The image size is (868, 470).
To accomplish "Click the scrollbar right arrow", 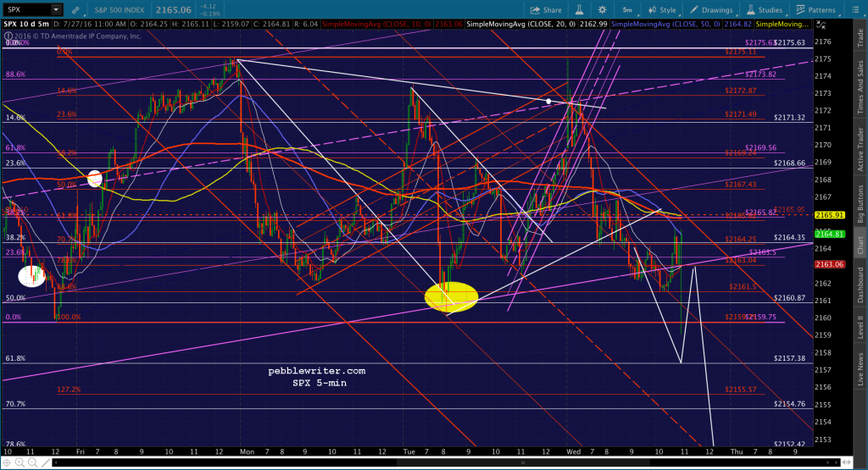I will [x=835, y=462].
